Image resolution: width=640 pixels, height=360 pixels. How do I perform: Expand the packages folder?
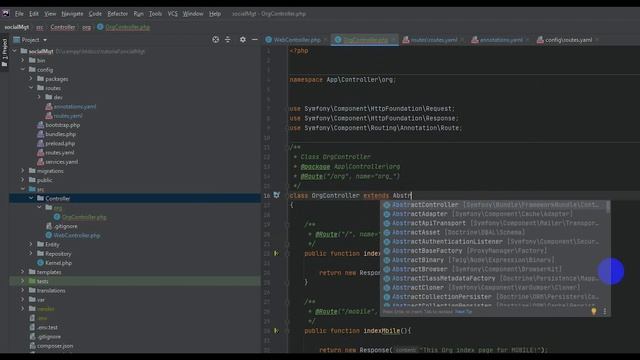click(31, 79)
